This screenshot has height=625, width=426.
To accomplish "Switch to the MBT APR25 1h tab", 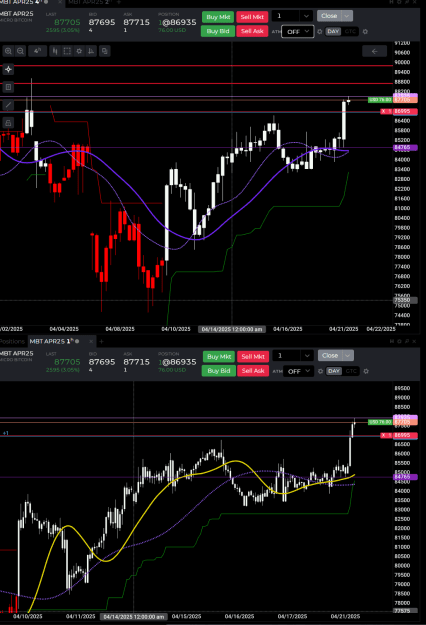I will [x=55, y=342].
